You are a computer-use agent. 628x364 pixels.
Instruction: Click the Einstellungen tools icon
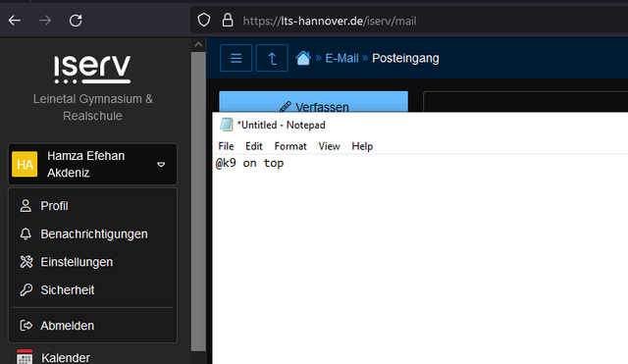click(x=26, y=262)
